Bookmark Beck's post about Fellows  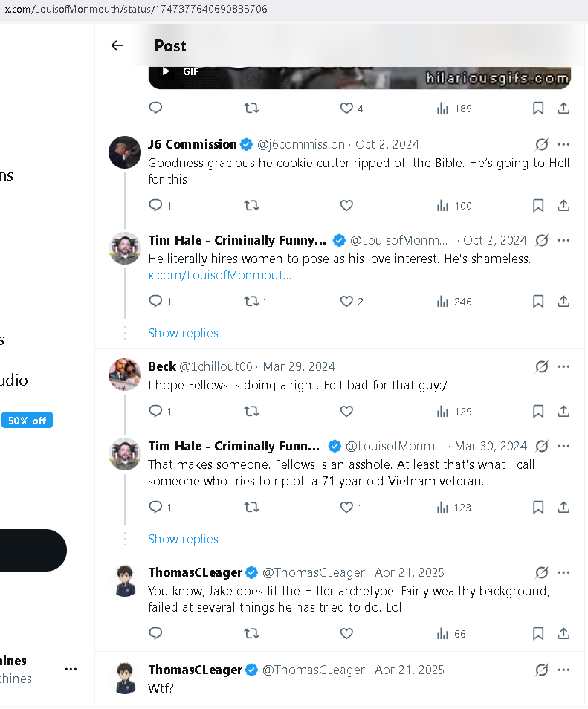coord(538,412)
